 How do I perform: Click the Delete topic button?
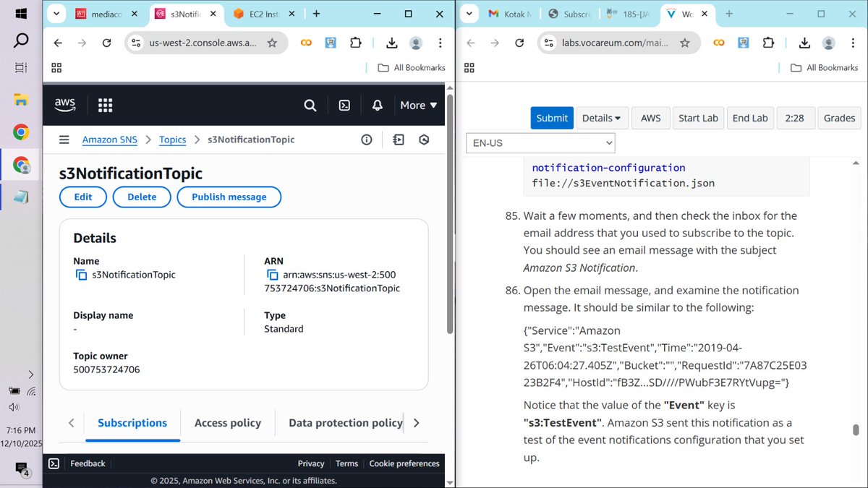point(142,197)
